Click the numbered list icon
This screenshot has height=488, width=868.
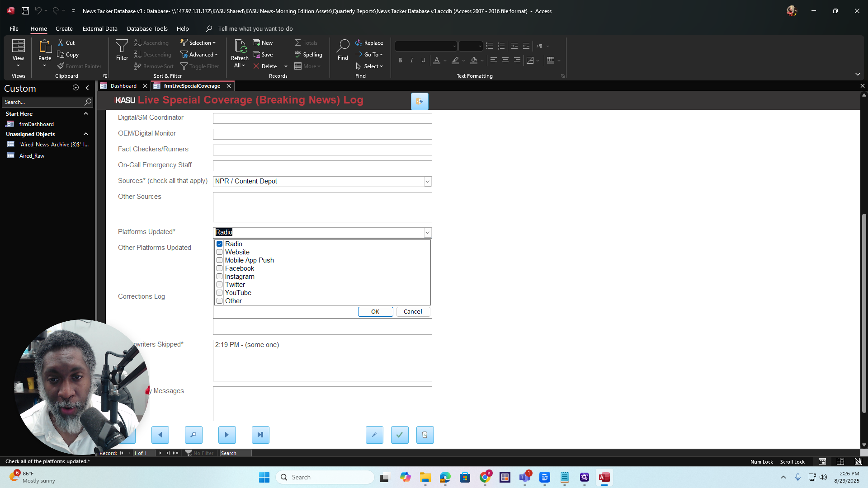pyautogui.click(x=501, y=46)
